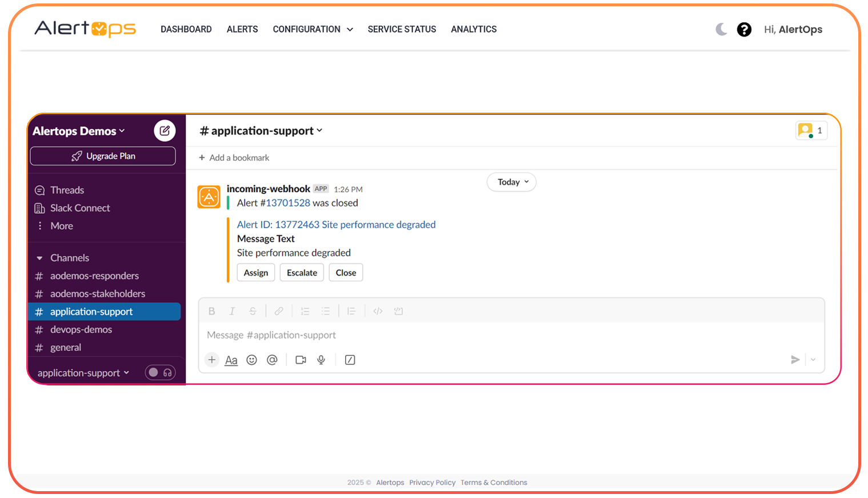This screenshot has width=868, height=498.
Task: Open Service Status page
Action: pyautogui.click(x=402, y=29)
